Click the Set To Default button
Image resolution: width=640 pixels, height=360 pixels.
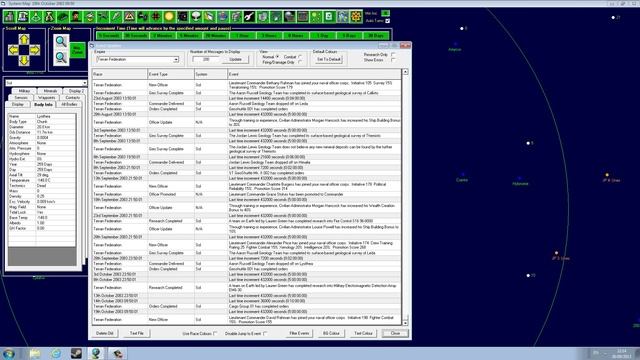pos(329,60)
